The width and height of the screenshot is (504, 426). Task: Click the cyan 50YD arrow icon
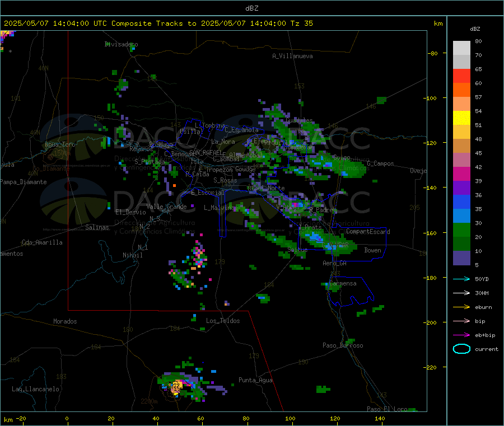[461, 279]
